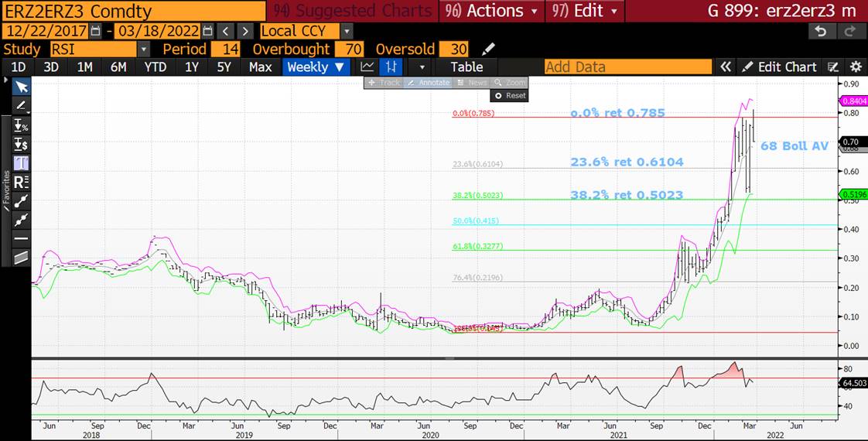Viewport: 868px width, 441px height.
Task: Select the pencil drawing tool
Action: [x=21, y=106]
